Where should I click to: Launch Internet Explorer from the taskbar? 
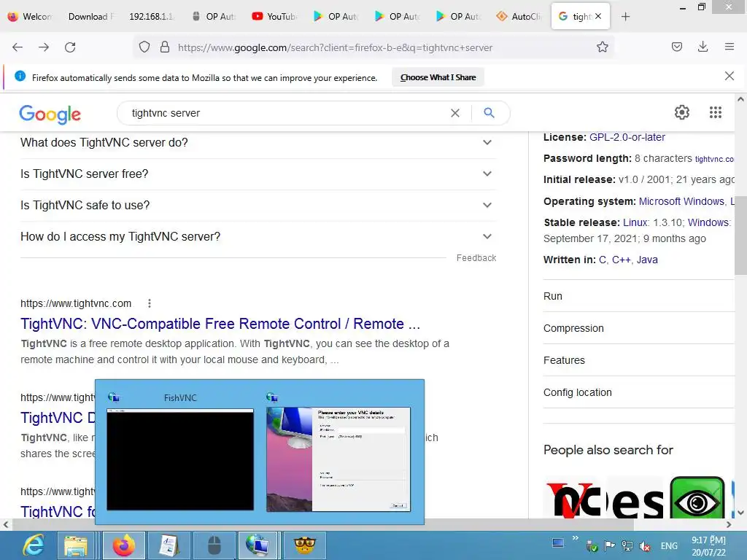point(33,545)
